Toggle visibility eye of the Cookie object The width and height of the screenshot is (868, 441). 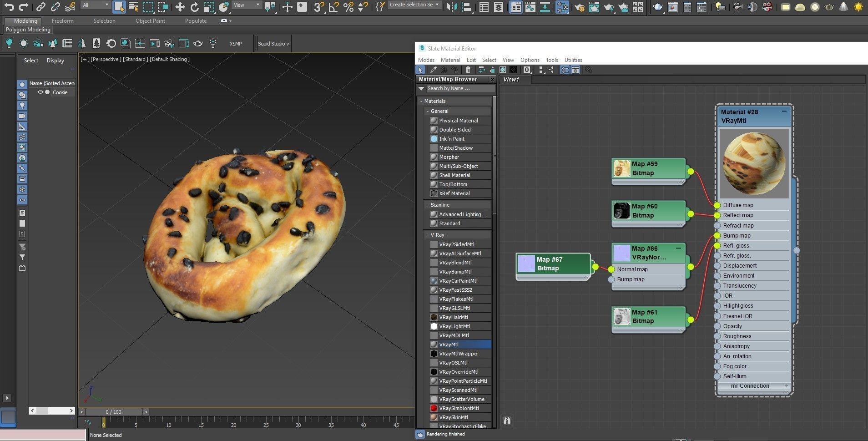coord(40,92)
